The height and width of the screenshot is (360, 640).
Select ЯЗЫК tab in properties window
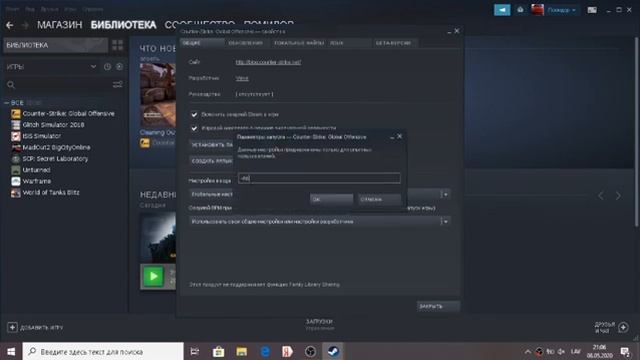pos(350,43)
